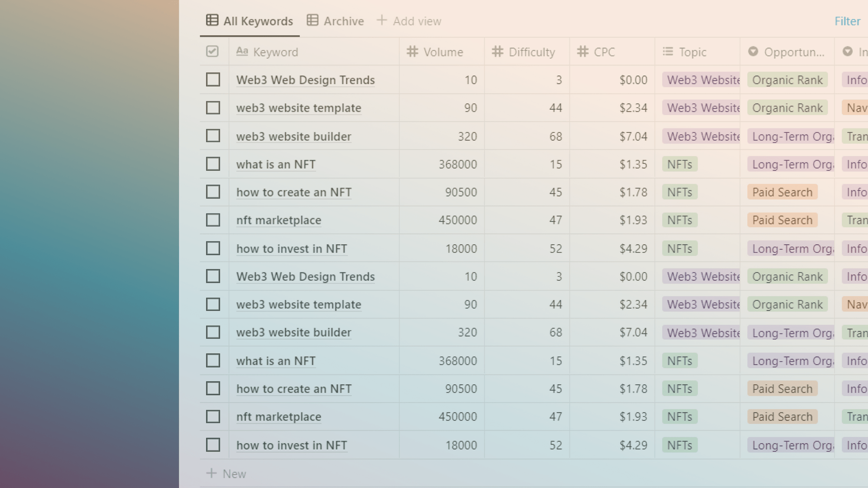Click the number icon beside CPC header
868x488 pixels.
(582, 52)
